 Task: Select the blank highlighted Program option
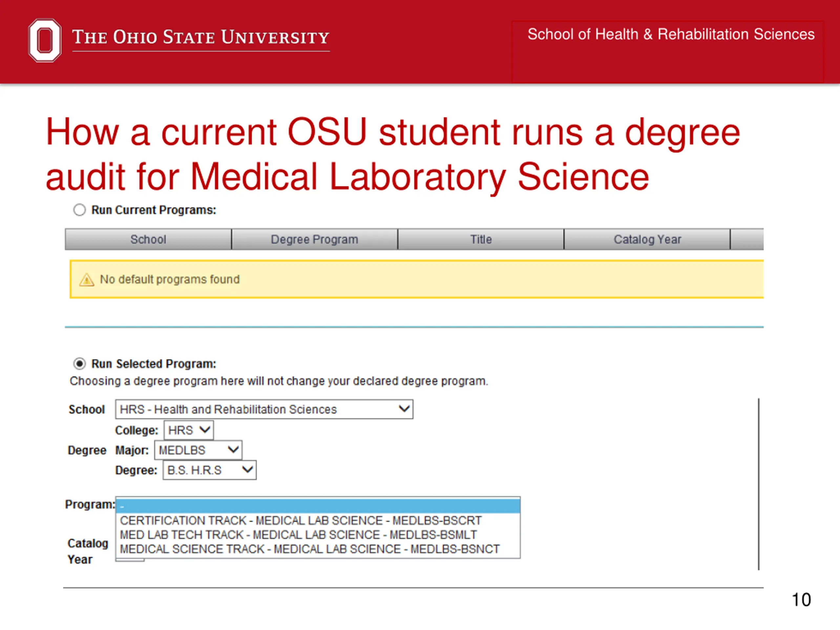pos(318,506)
